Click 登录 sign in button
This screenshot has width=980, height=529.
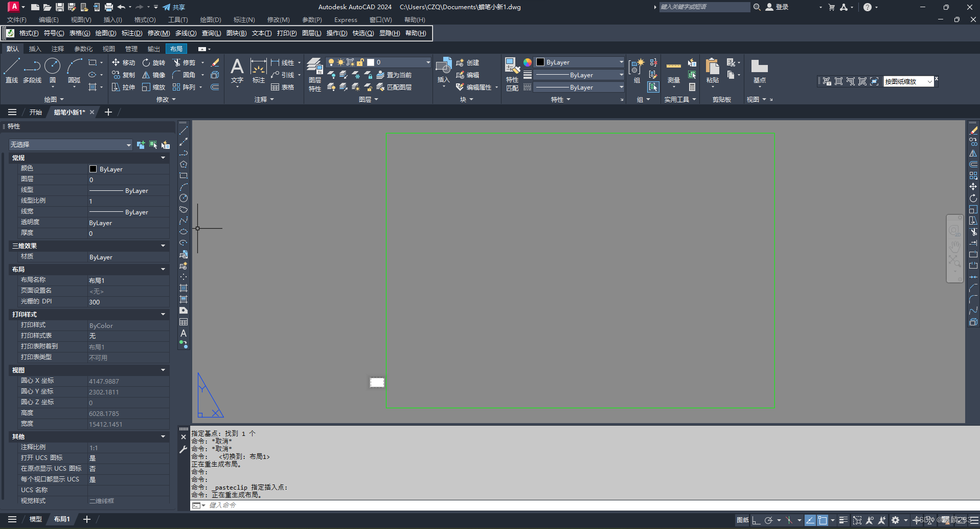[x=777, y=7]
